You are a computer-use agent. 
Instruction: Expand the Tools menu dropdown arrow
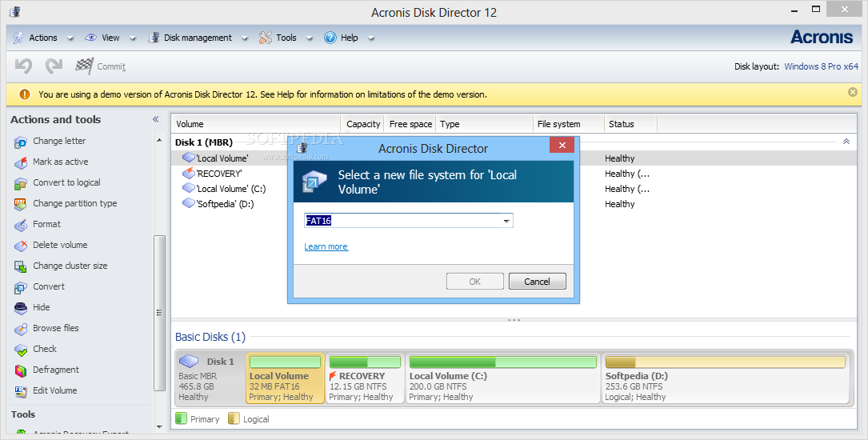pyautogui.click(x=310, y=38)
